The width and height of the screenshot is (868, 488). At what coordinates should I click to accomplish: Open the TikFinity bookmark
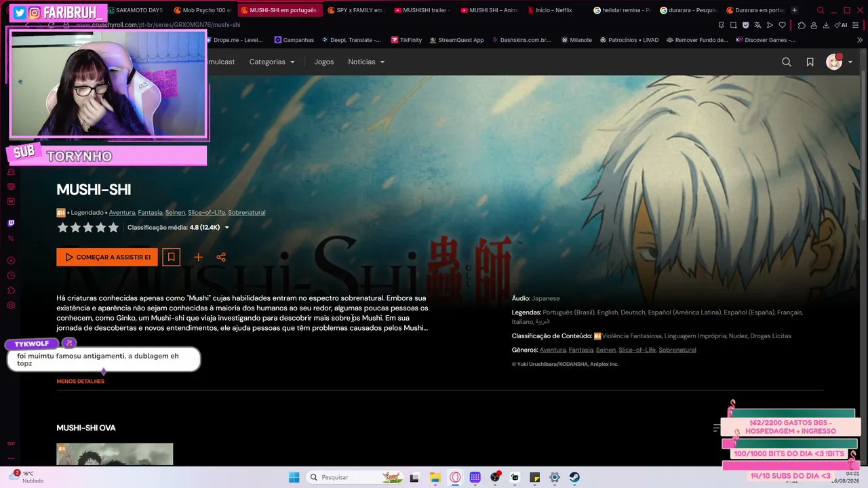point(406,40)
